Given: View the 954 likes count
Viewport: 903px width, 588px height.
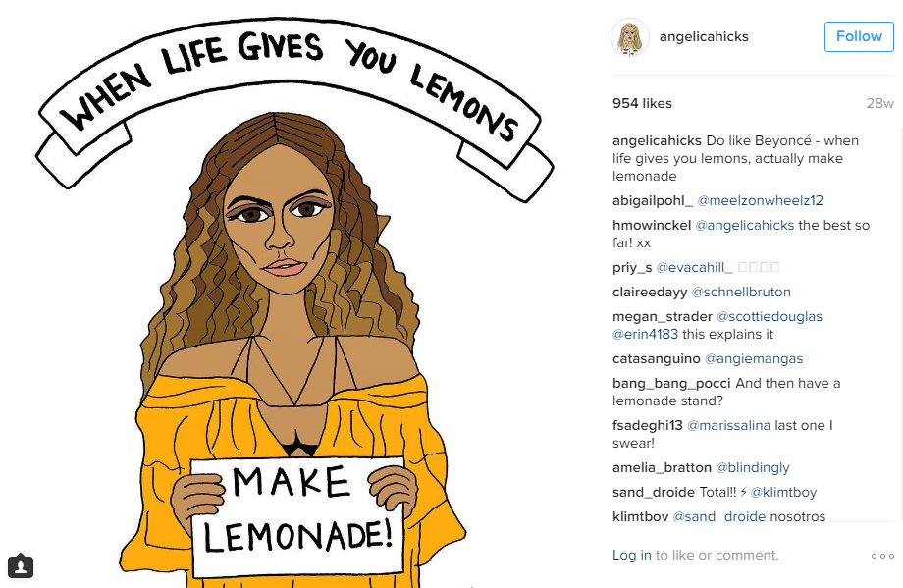Looking at the screenshot, I should coord(642,103).
